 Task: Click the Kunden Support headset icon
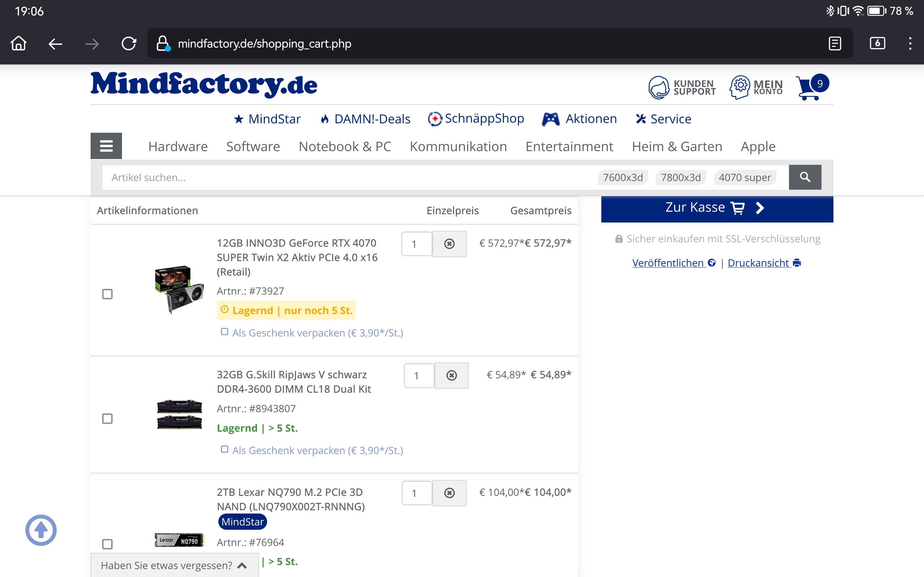click(658, 87)
